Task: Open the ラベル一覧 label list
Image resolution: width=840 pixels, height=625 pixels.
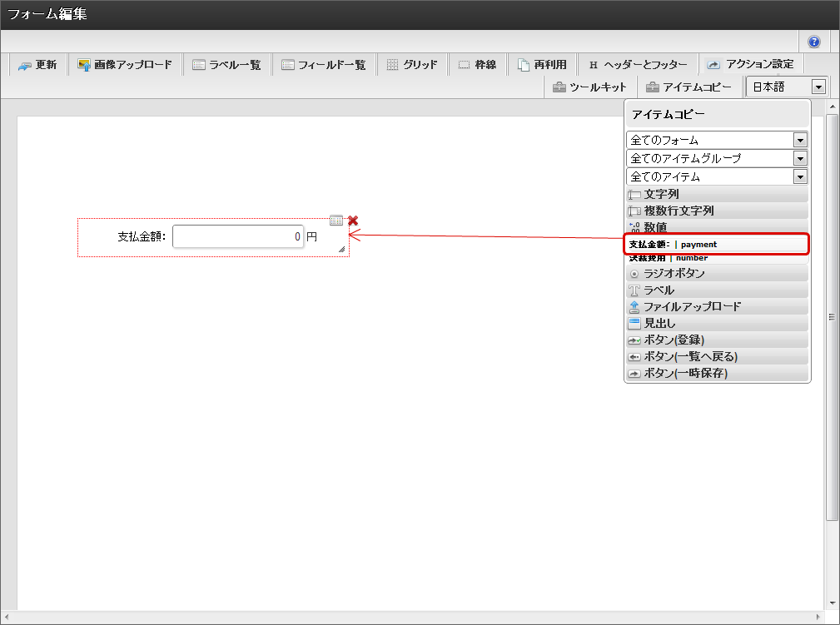Action: [226, 65]
